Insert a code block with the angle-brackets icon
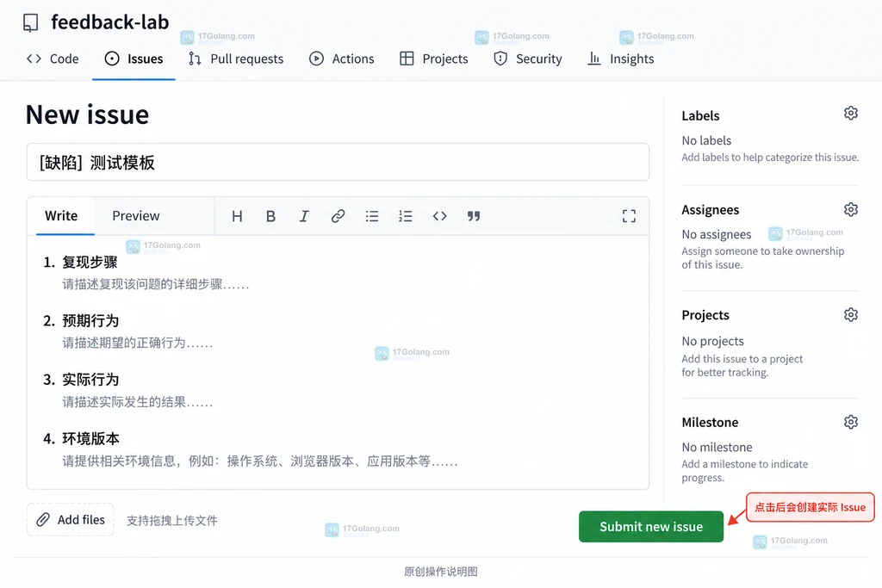Viewport: 882px width, 588px height. [x=440, y=216]
